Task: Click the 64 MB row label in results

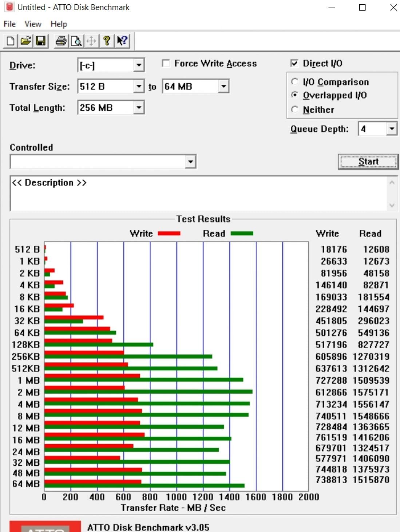Action: [x=26, y=484]
